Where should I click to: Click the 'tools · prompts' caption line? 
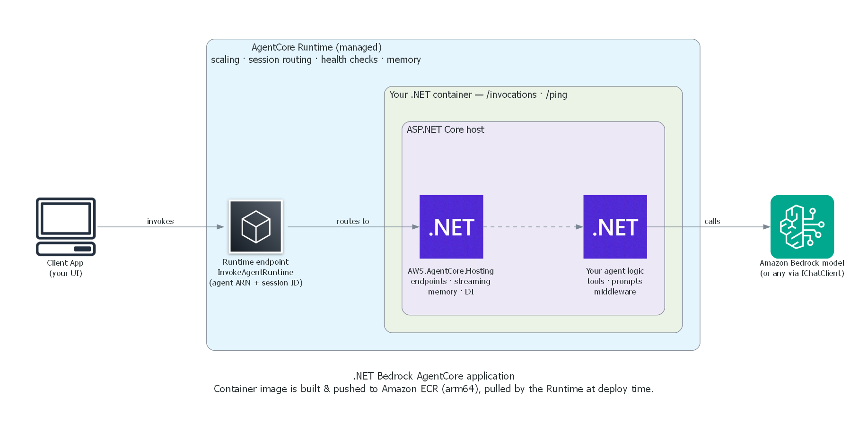[615, 281]
